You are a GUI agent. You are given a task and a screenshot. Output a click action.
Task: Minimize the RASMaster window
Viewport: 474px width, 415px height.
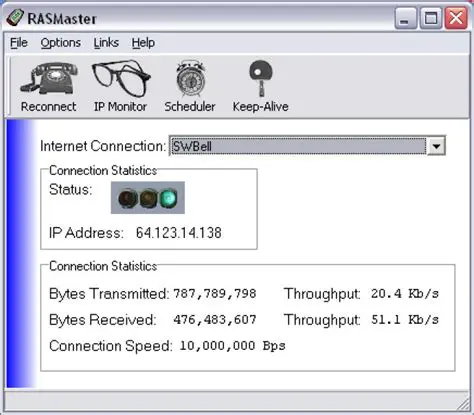[x=405, y=18]
